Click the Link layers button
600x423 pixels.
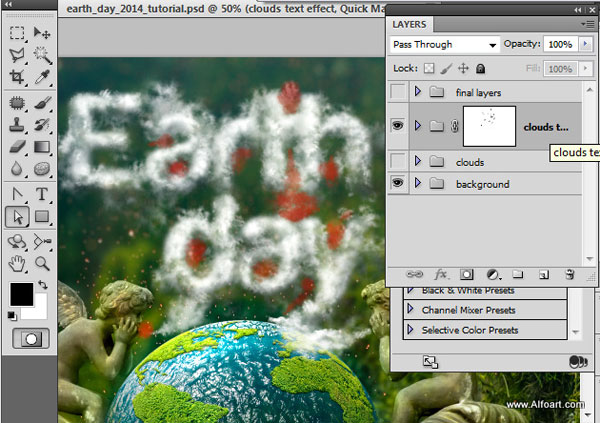pyautogui.click(x=414, y=274)
